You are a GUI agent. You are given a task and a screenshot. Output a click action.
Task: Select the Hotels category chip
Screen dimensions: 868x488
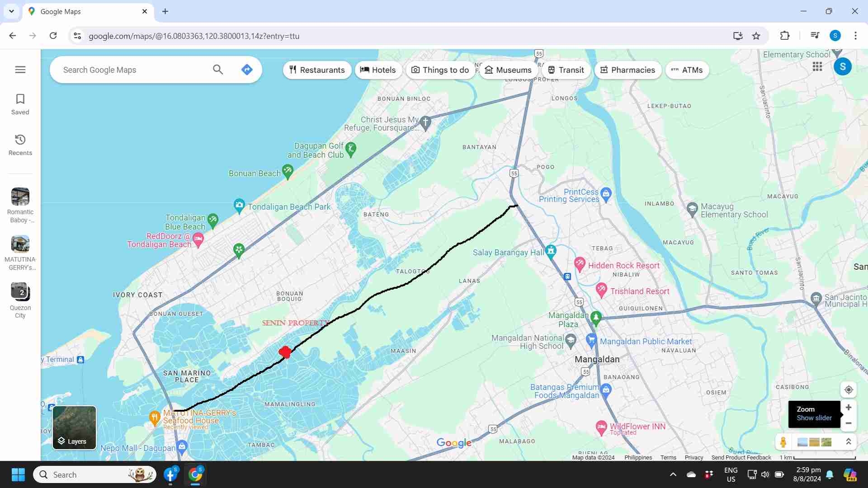[378, 70]
